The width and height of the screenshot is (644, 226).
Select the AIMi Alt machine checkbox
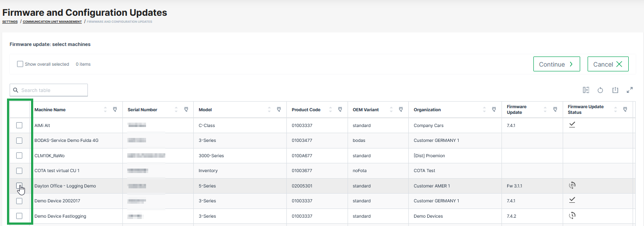[19, 125]
